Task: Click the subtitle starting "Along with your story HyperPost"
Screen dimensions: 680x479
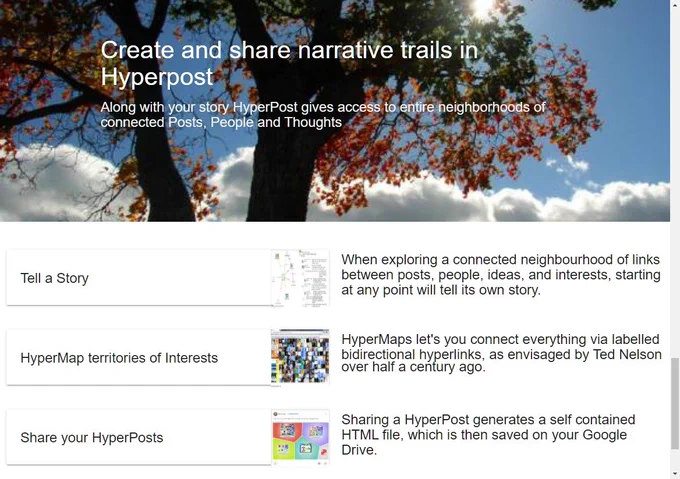Action: click(323, 114)
